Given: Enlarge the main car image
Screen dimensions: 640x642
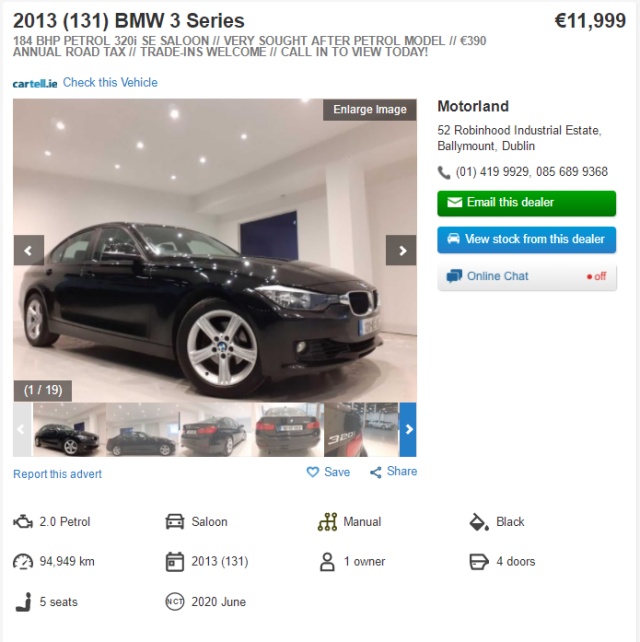Looking at the screenshot, I should pos(370,110).
